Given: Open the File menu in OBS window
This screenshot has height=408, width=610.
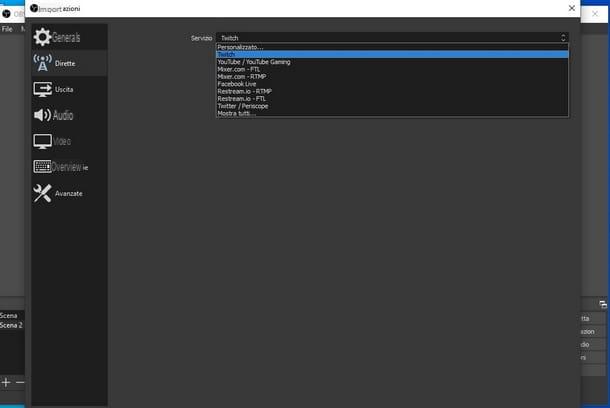Looking at the screenshot, I should tap(7, 29).
